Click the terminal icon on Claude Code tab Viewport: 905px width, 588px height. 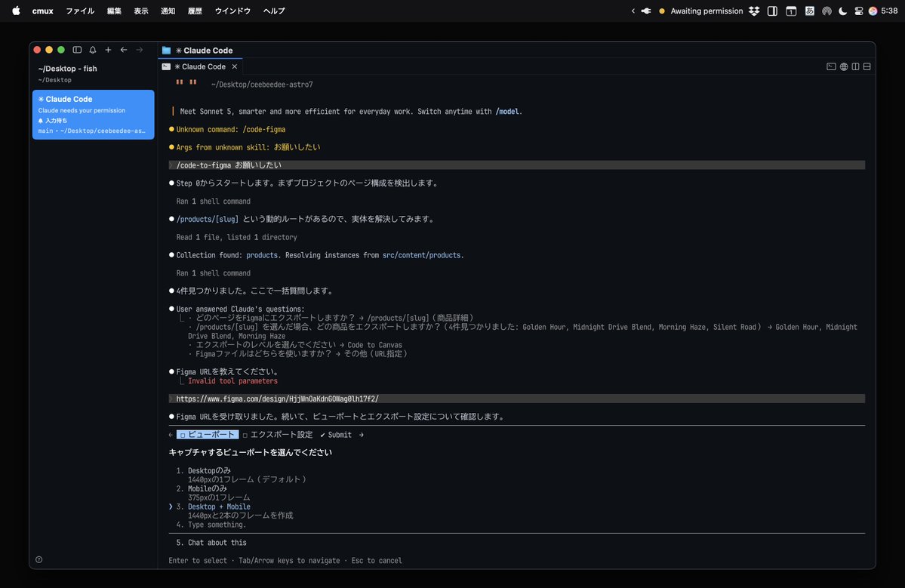click(166, 67)
